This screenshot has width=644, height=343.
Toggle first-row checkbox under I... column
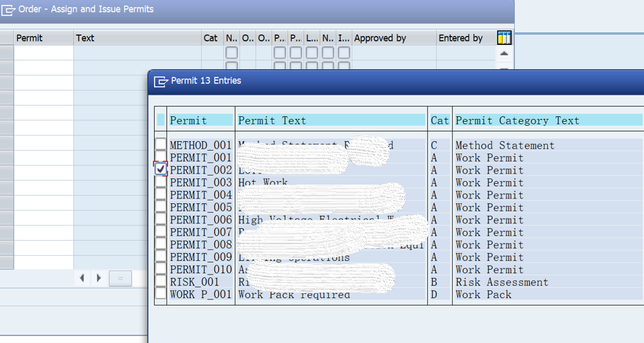(x=344, y=53)
